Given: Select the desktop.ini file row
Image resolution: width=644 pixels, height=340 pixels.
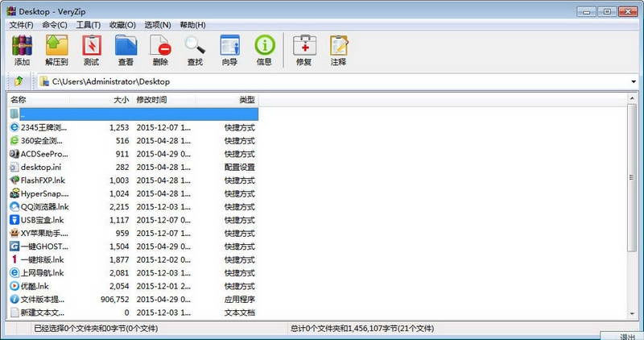Looking at the screenshot, I should click(40, 167).
